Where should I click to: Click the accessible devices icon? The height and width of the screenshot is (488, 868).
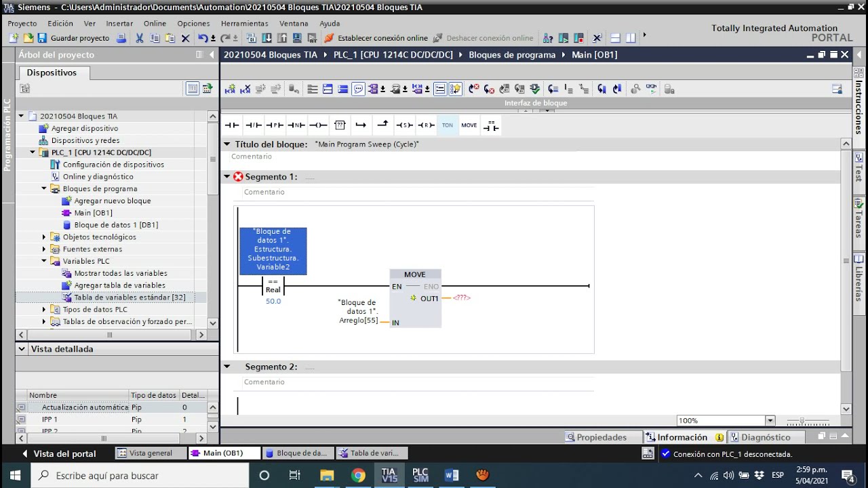click(548, 38)
